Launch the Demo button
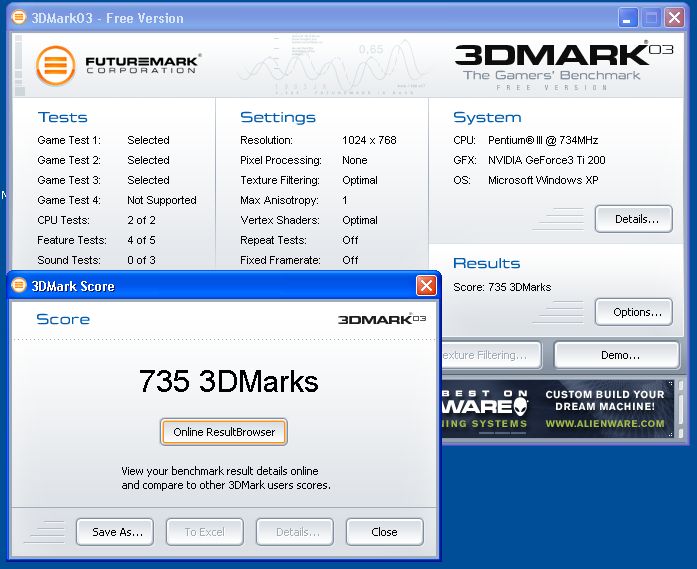 (617, 355)
